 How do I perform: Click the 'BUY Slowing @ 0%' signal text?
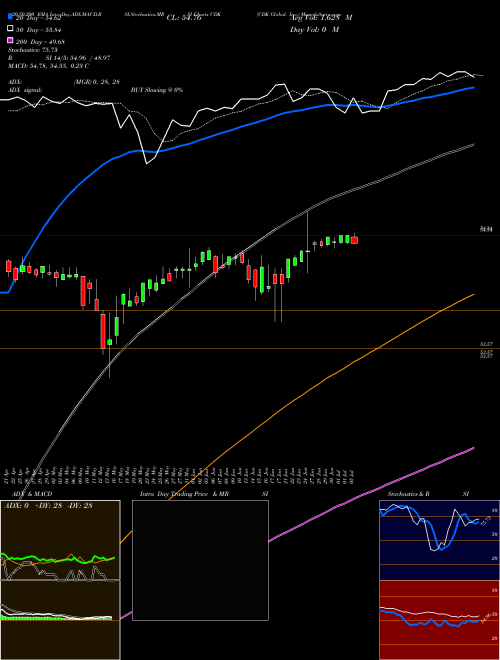tap(157, 90)
